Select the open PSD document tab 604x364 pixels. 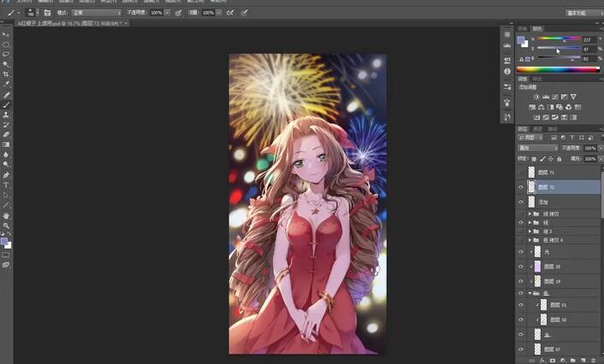coord(72,23)
